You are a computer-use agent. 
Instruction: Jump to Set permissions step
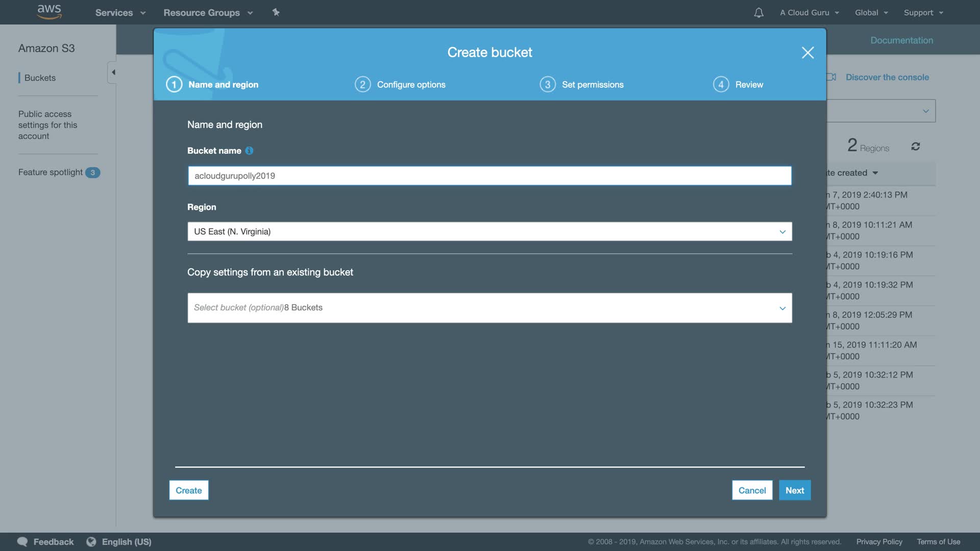582,85
